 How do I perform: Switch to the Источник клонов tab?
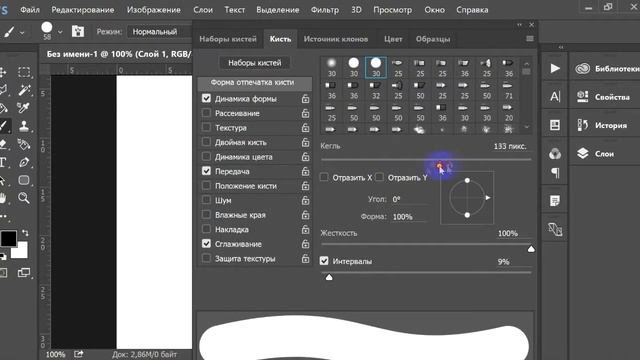336,39
